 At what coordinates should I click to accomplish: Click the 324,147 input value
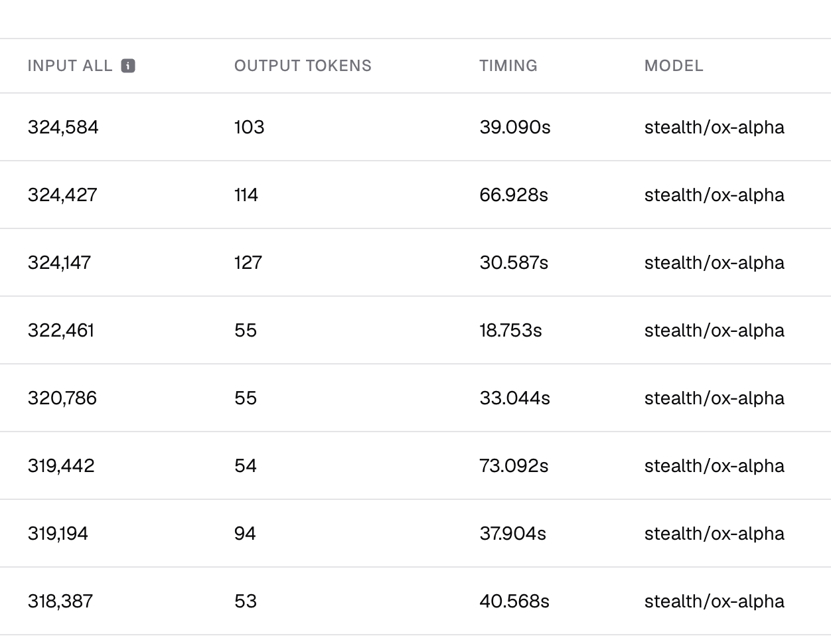pyautogui.click(x=59, y=262)
